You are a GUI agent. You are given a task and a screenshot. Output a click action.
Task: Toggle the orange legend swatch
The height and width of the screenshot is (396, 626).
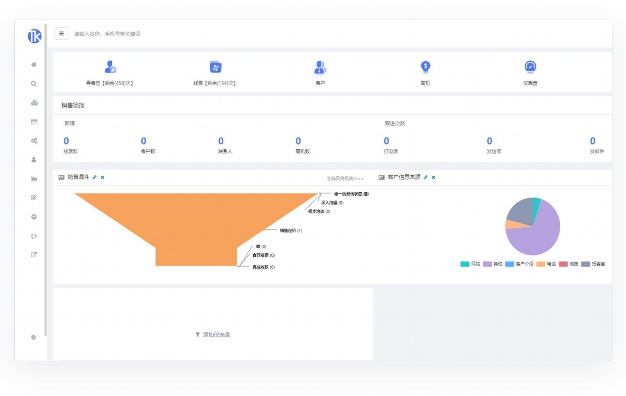click(541, 264)
